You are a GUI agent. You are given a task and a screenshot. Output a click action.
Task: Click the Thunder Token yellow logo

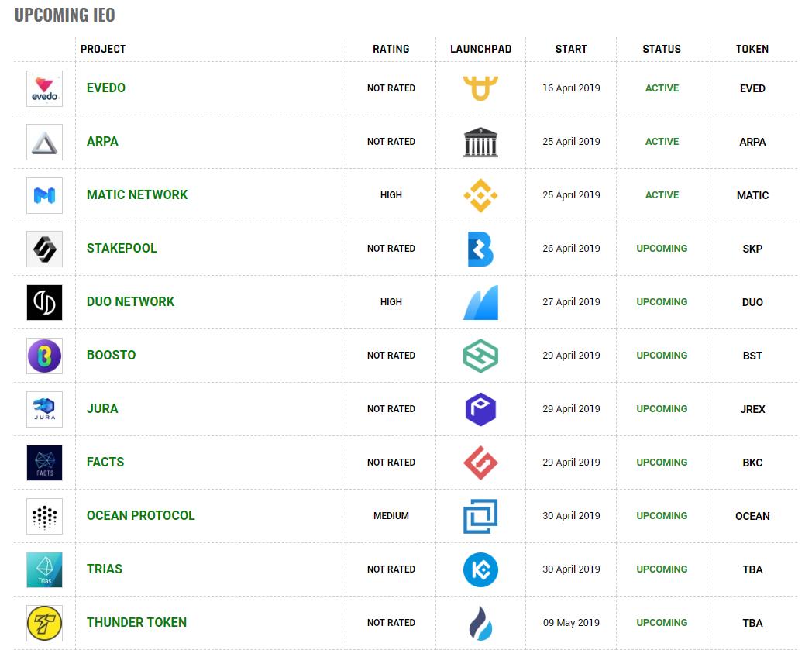44,623
